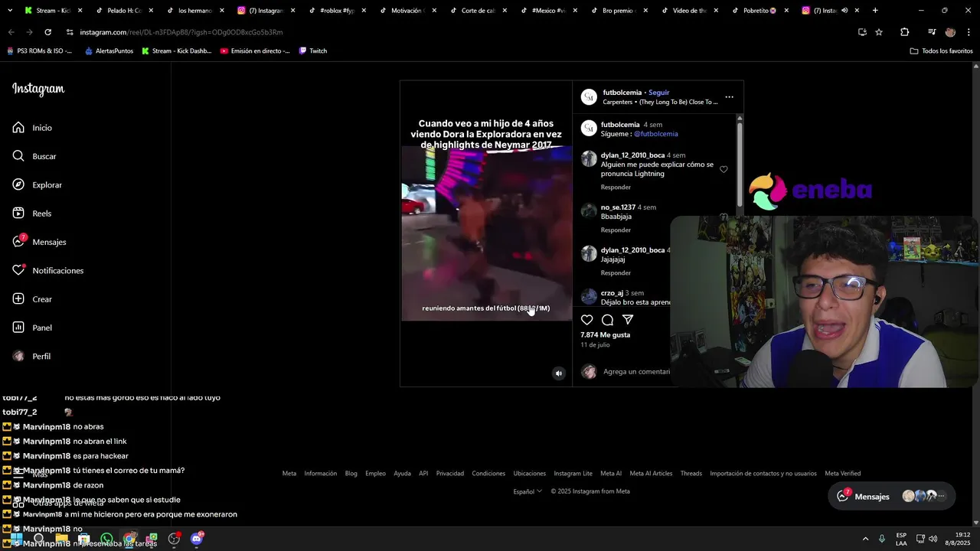The image size is (980, 551).
Task: Click the Agrega un comentario field
Action: click(636, 372)
